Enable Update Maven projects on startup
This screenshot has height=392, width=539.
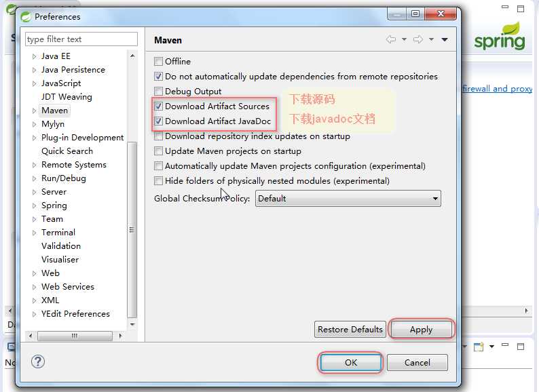tap(158, 151)
